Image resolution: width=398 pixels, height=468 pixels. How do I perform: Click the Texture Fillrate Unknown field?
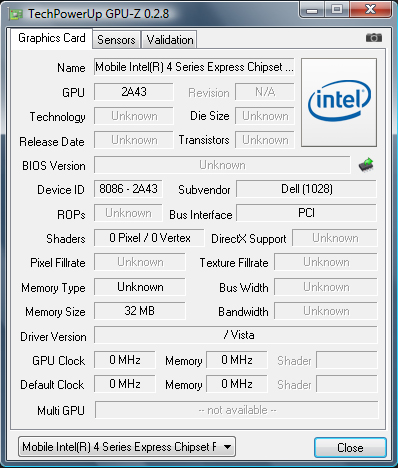click(326, 262)
